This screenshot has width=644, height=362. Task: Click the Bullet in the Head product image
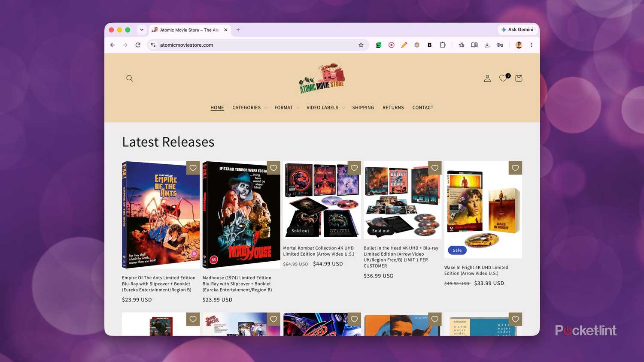pyautogui.click(x=403, y=200)
